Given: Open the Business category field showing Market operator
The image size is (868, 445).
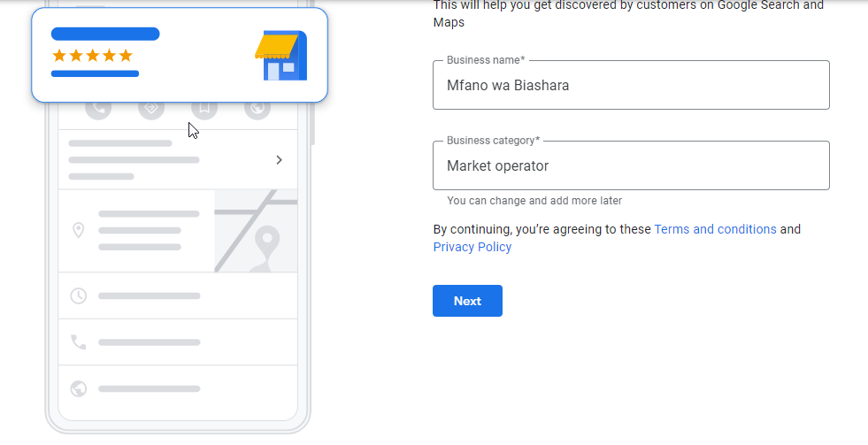Looking at the screenshot, I should (x=630, y=165).
